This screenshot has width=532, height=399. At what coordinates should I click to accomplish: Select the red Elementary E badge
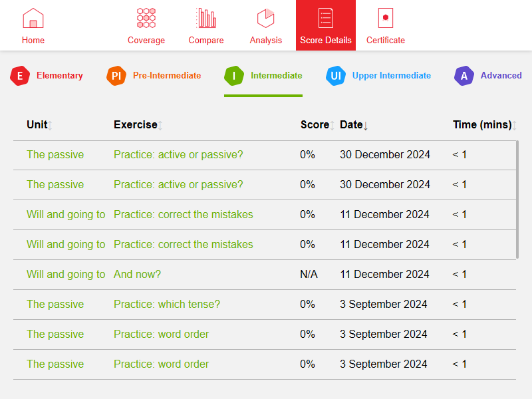pos(20,76)
